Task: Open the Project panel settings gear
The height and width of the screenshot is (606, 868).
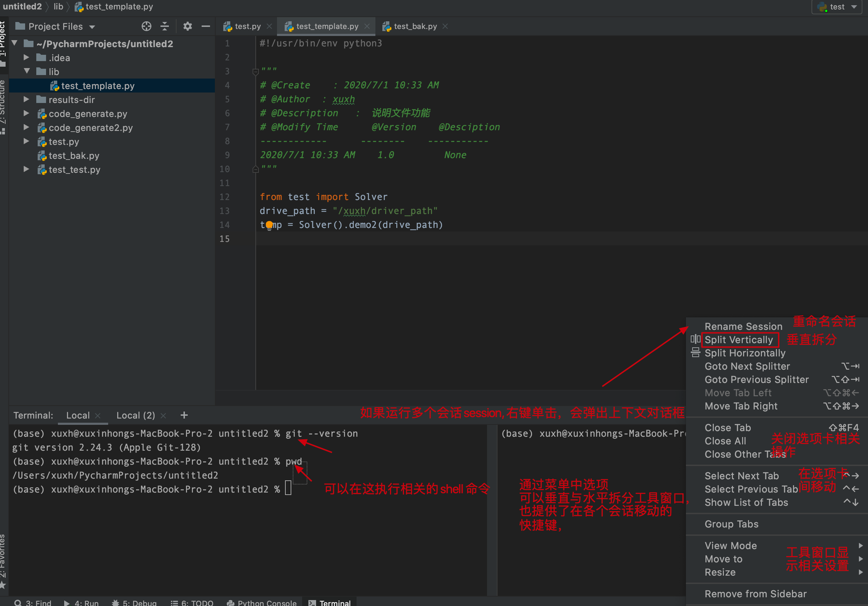Action: pyautogui.click(x=187, y=27)
